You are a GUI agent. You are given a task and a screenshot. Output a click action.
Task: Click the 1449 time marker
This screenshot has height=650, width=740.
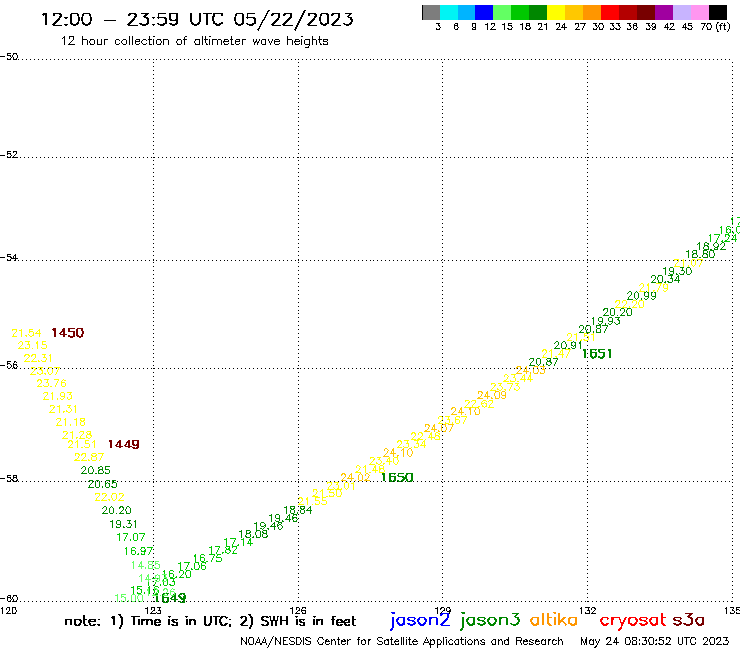pyautogui.click(x=124, y=444)
